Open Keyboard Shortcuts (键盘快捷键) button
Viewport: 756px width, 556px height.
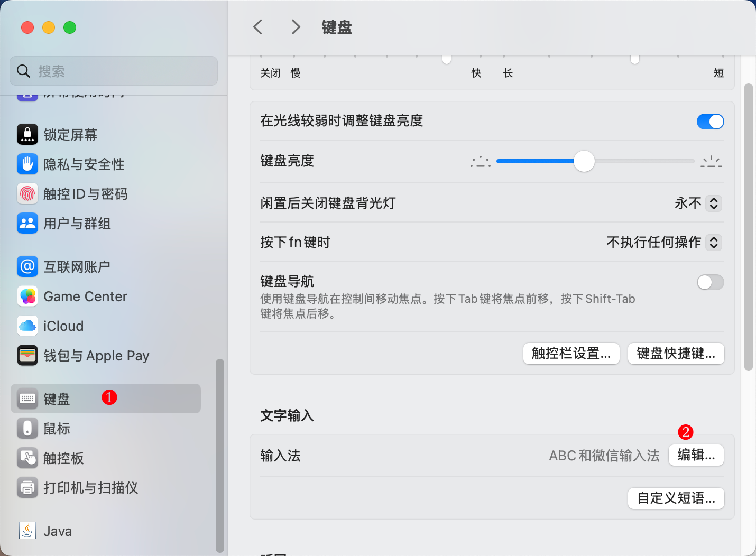pyautogui.click(x=676, y=354)
